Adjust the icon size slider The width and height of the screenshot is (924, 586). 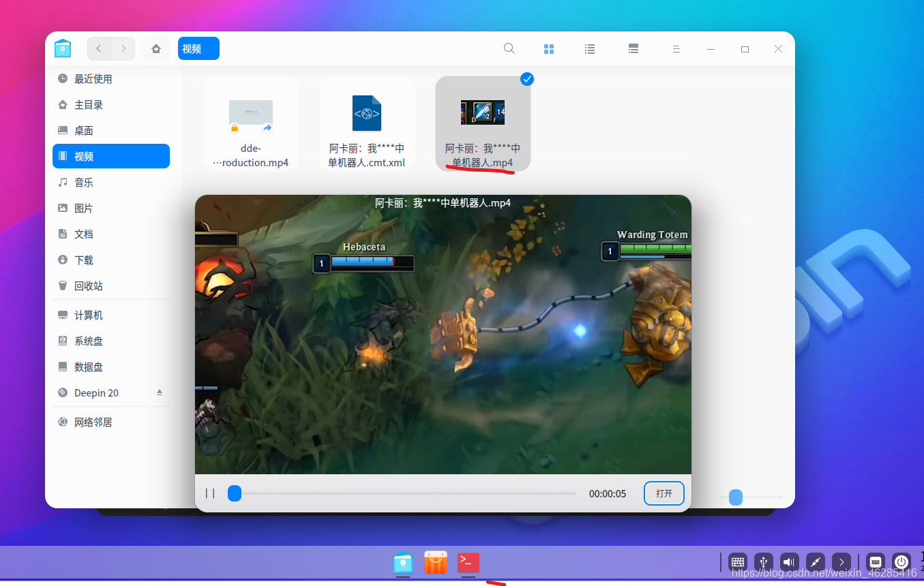[x=751, y=497]
